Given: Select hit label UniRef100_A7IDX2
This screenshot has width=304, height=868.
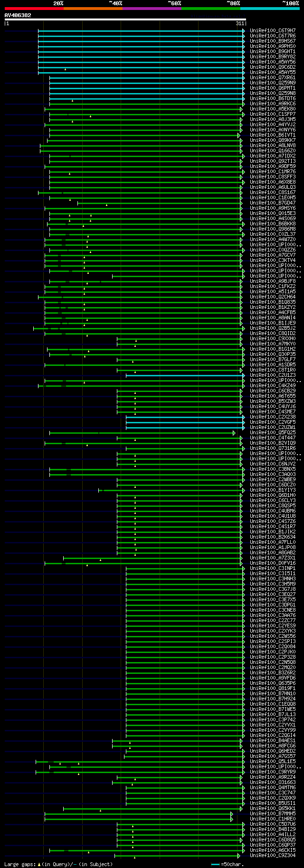Looking at the screenshot, I should click(x=273, y=156).
